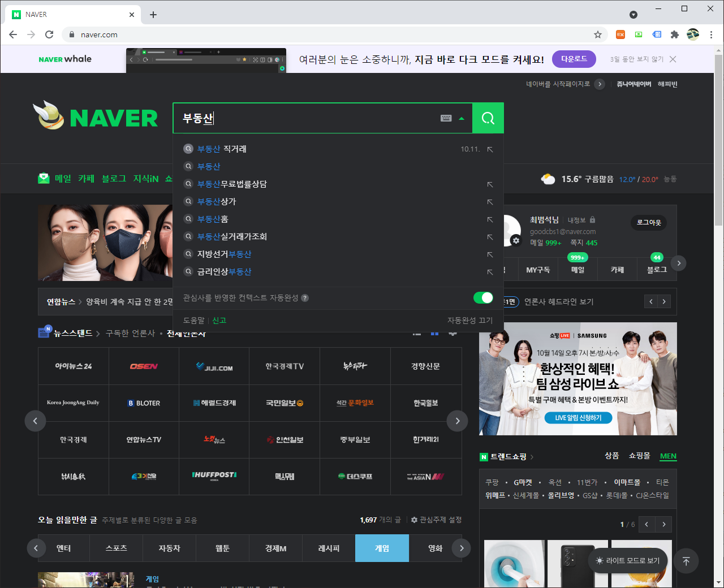
Task: Open the 도움말 link in the autocomplete footer
Action: tap(194, 320)
